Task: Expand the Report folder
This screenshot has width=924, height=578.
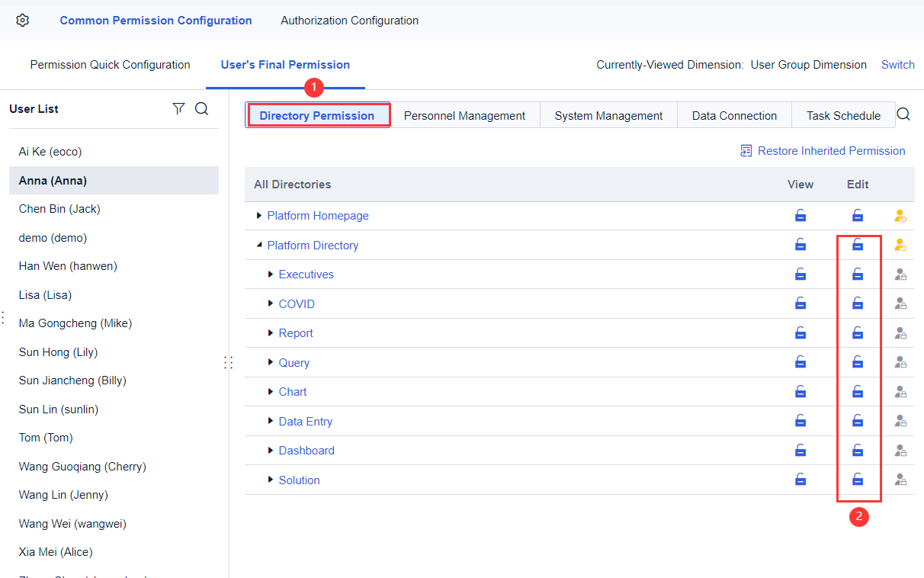Action: click(271, 333)
